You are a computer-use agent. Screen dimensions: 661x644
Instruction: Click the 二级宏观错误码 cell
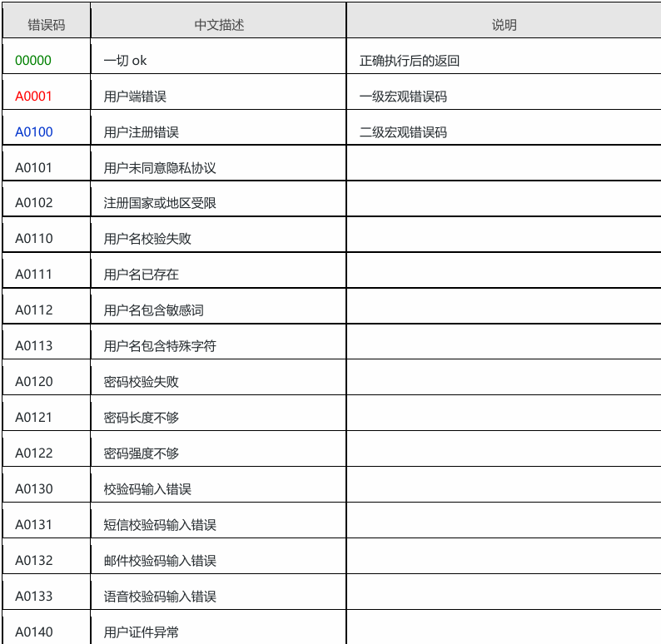403,132
